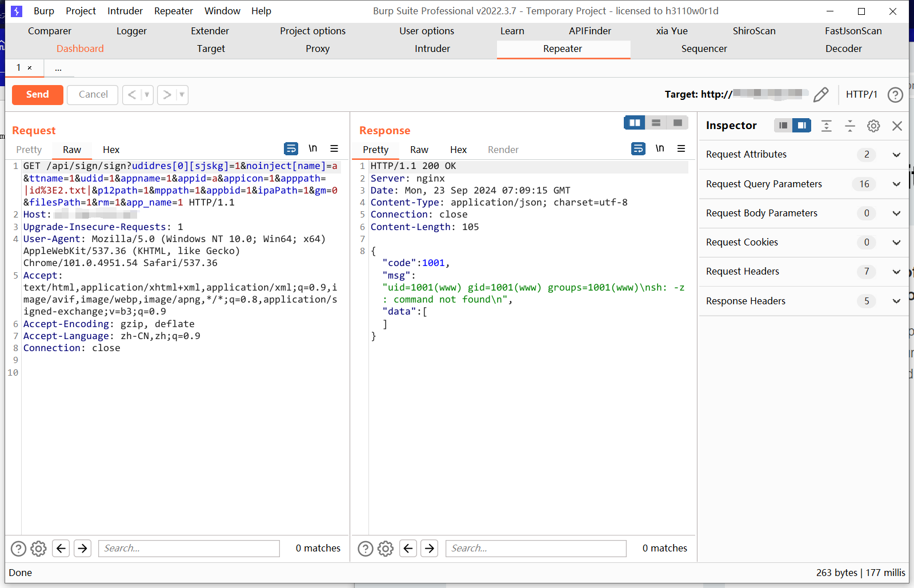
Task: Expand all Inspector sections icon
Action: (x=827, y=126)
